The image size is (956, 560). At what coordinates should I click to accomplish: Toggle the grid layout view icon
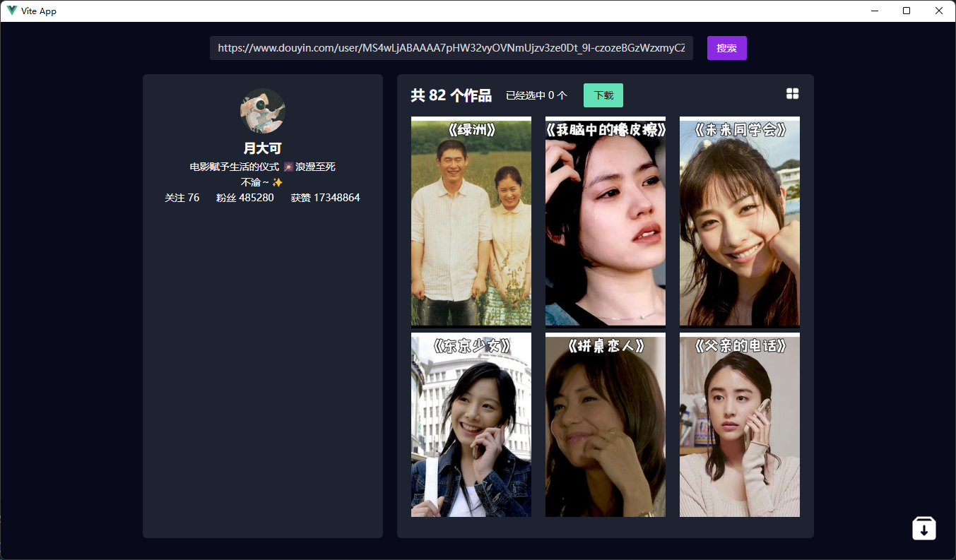click(x=792, y=94)
